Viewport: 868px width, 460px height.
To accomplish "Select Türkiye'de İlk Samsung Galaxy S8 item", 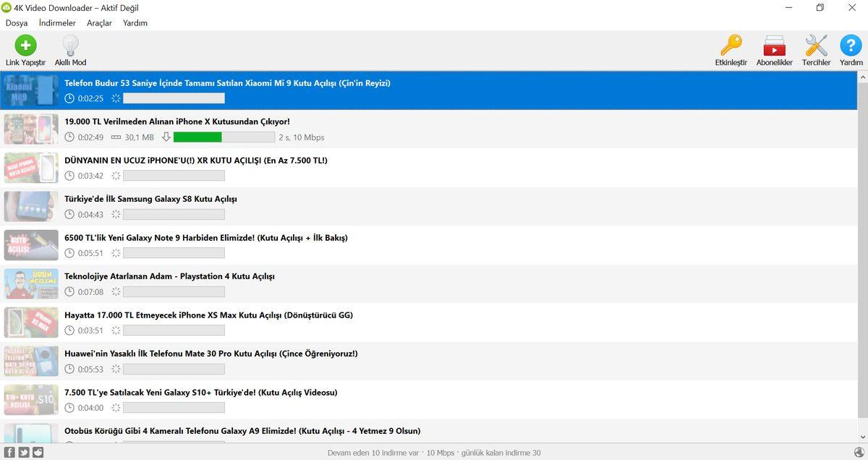I will coord(150,199).
